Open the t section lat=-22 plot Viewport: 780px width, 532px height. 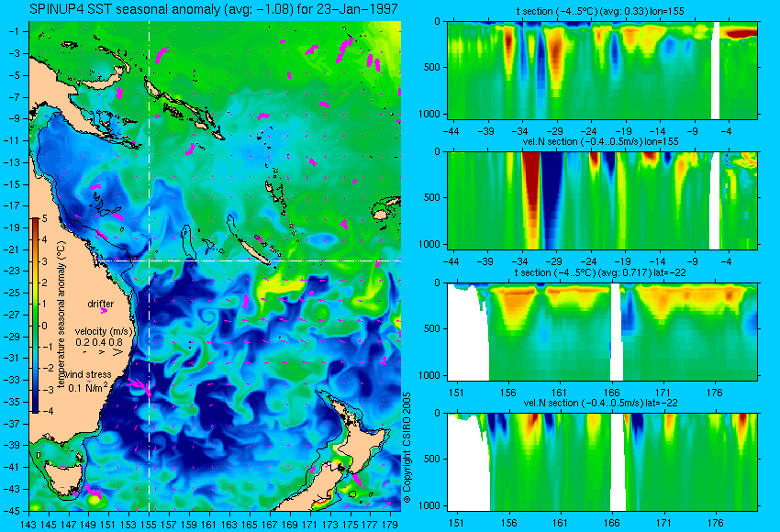click(602, 332)
